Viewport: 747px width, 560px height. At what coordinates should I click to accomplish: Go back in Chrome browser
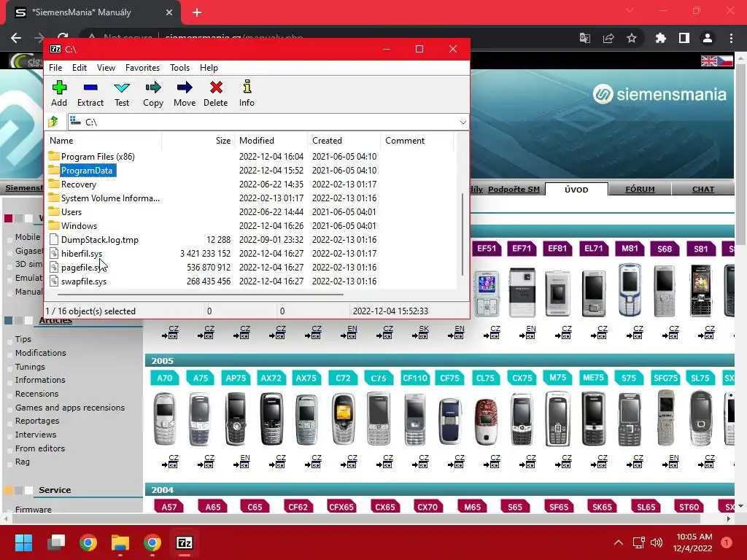point(16,38)
